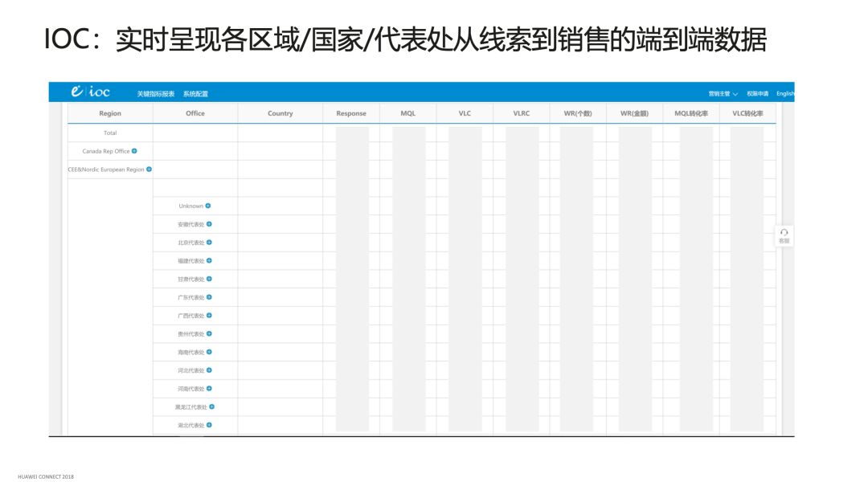Click the Region column header
Image resolution: width=868 pixels, height=490 pixels.
point(110,113)
